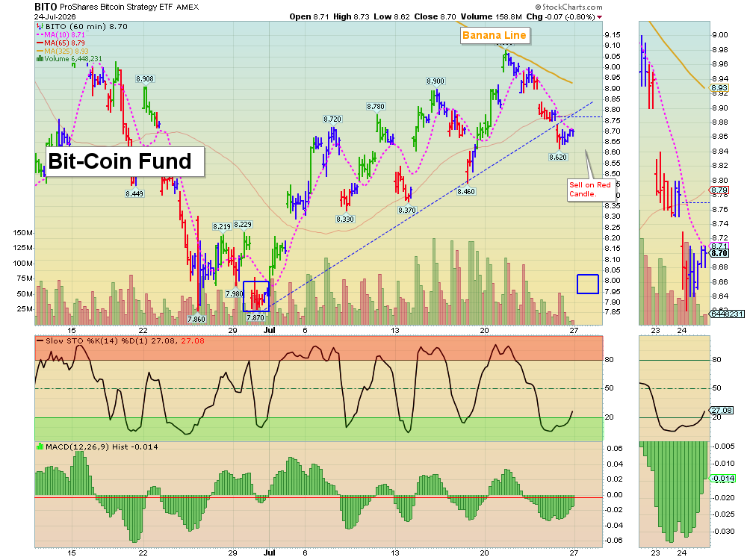The height and width of the screenshot is (560, 747).
Task: Click the 8.219 price label
Action: pos(222,227)
